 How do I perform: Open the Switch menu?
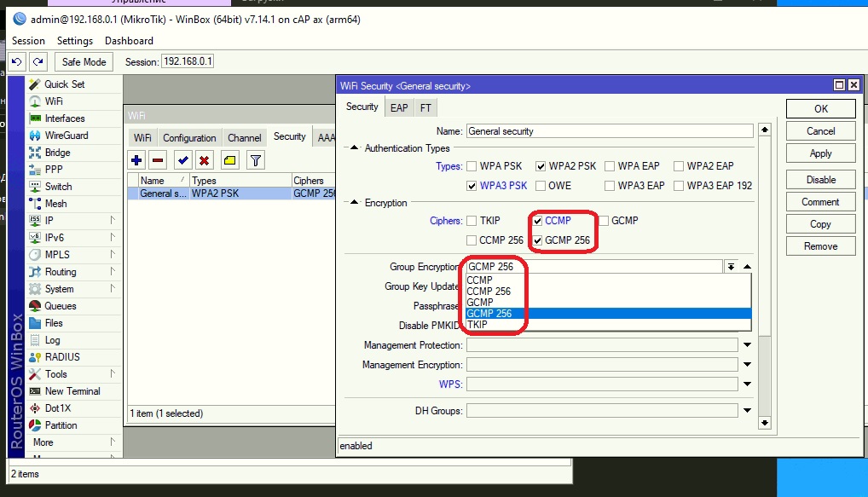[x=58, y=187]
